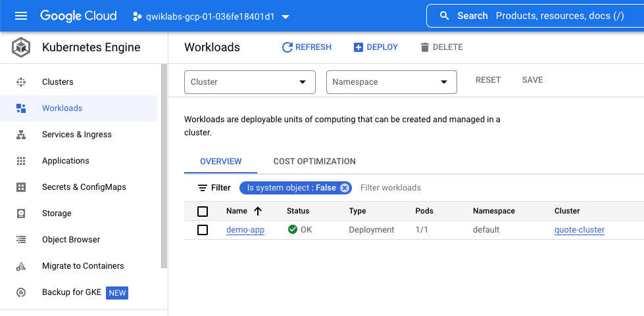The width and height of the screenshot is (644, 316).
Task: Click the Storage sidebar icon
Action: tap(21, 214)
